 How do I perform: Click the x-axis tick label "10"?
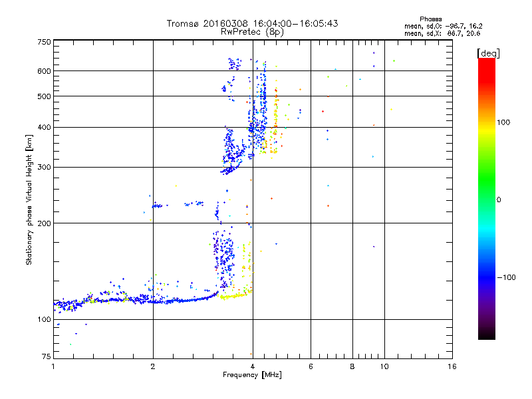coord(384,366)
